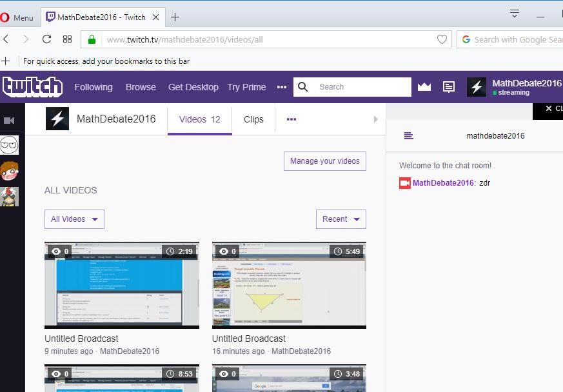
Task: Open Browse in Twitch navigation
Action: point(141,87)
